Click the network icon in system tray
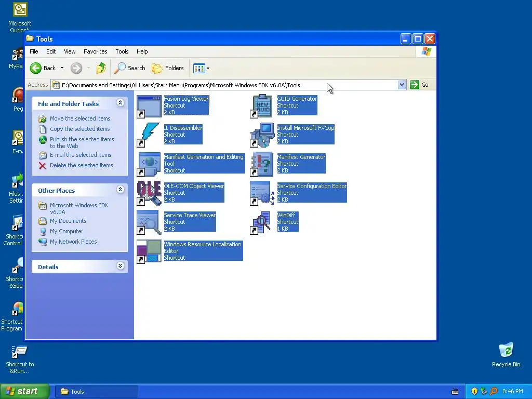Viewport: 532px width, 399px height. coord(484,392)
